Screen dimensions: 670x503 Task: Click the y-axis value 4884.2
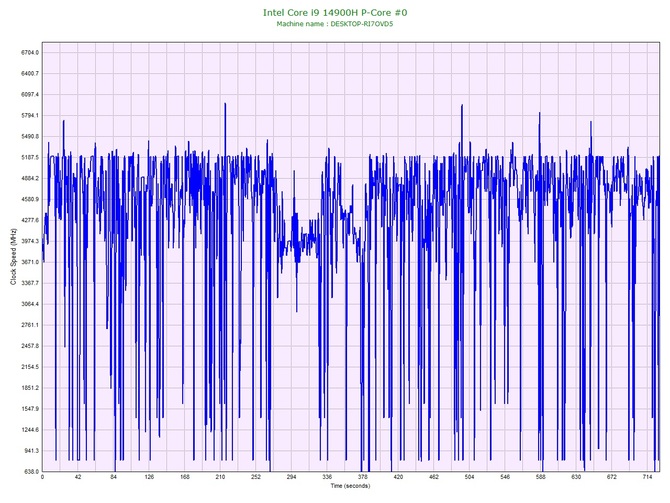click(x=30, y=178)
